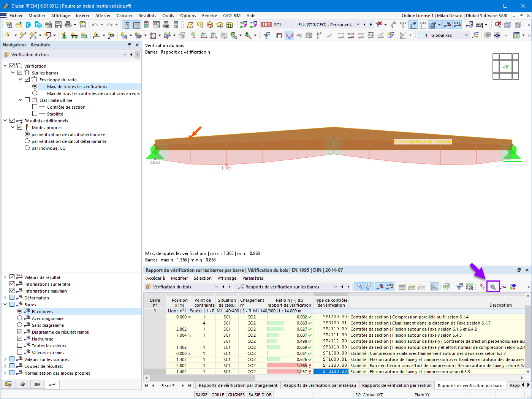
Task: Open the Accéder à table menu
Action: coord(155,278)
